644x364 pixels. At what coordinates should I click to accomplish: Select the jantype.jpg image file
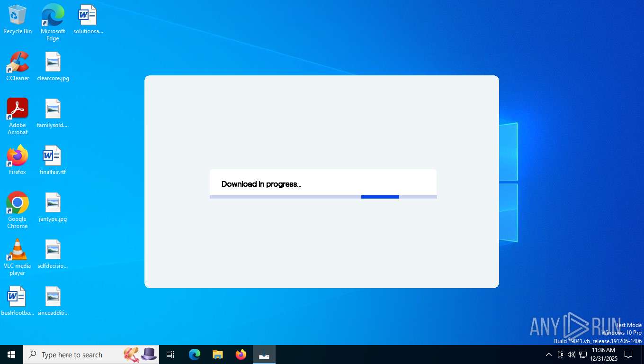pos(53,207)
